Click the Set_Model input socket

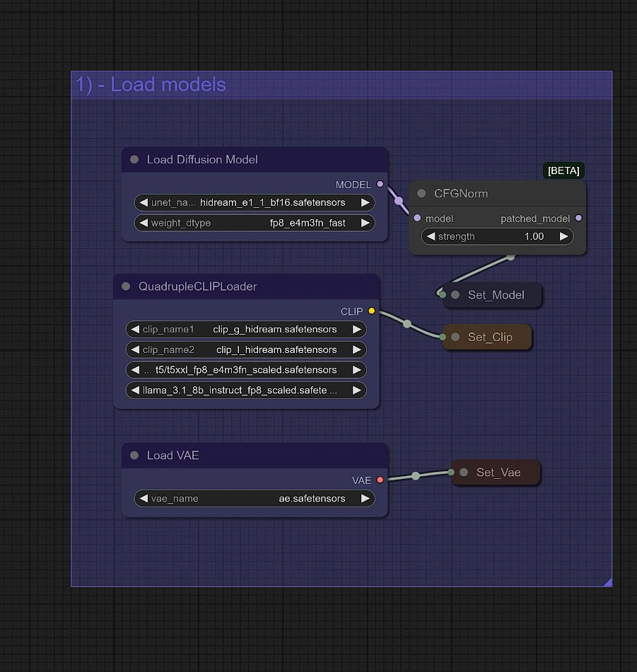(443, 294)
